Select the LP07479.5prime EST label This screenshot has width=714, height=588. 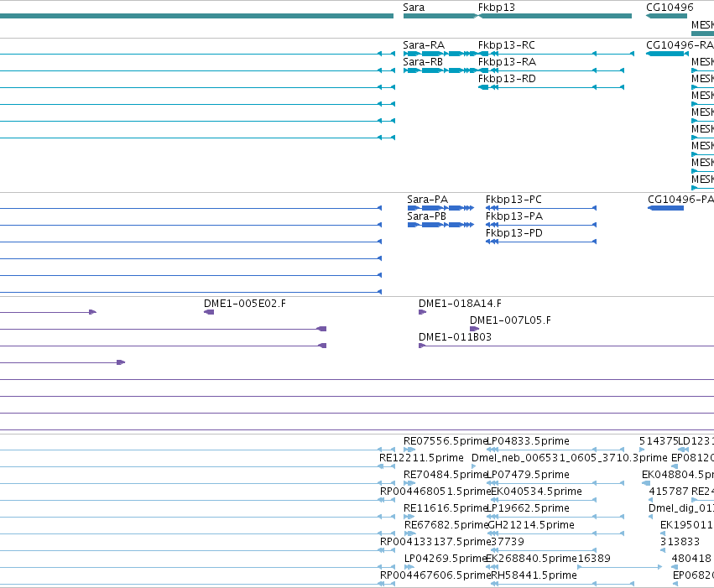pos(529,475)
